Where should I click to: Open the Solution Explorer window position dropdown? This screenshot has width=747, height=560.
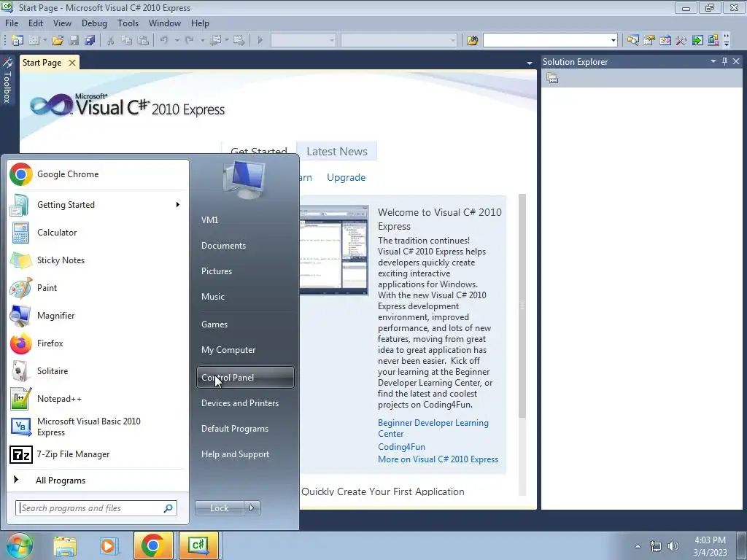coord(713,61)
